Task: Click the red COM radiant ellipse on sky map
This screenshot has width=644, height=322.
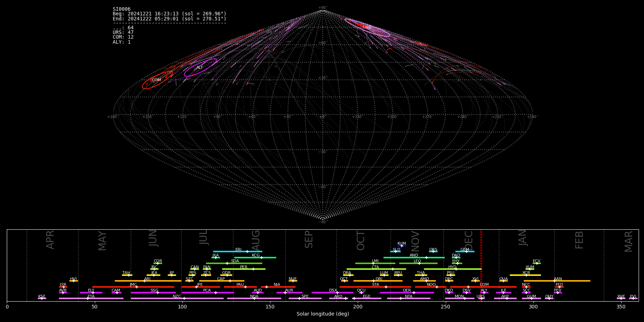Action: coord(157,80)
